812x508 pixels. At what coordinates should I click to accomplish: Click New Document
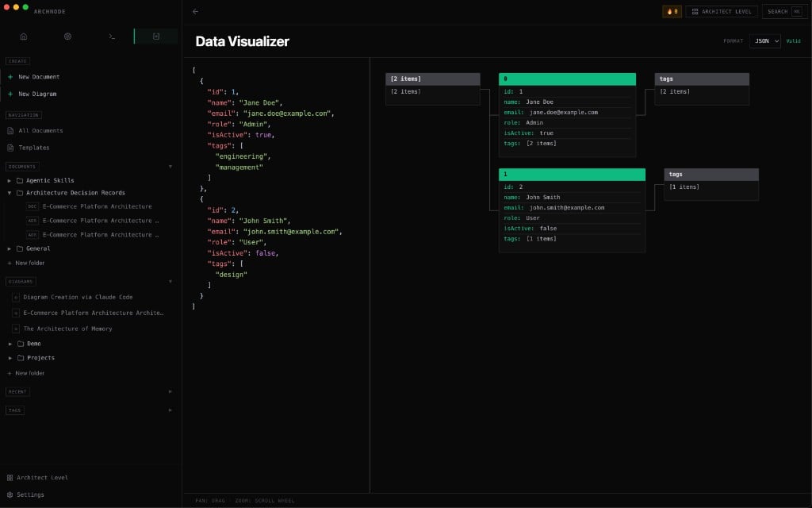click(39, 77)
